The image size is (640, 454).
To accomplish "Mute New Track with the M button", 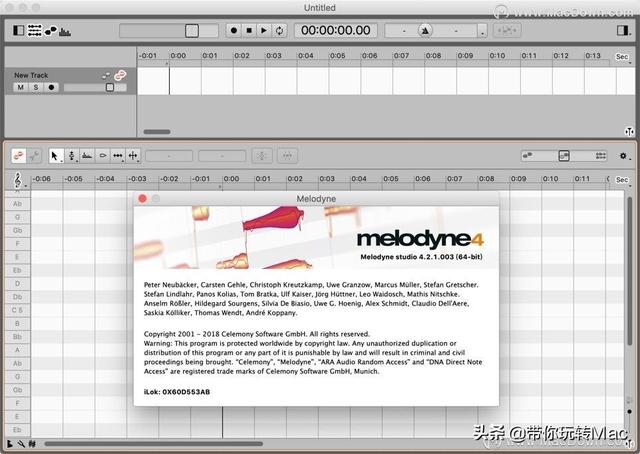I will coord(20,87).
